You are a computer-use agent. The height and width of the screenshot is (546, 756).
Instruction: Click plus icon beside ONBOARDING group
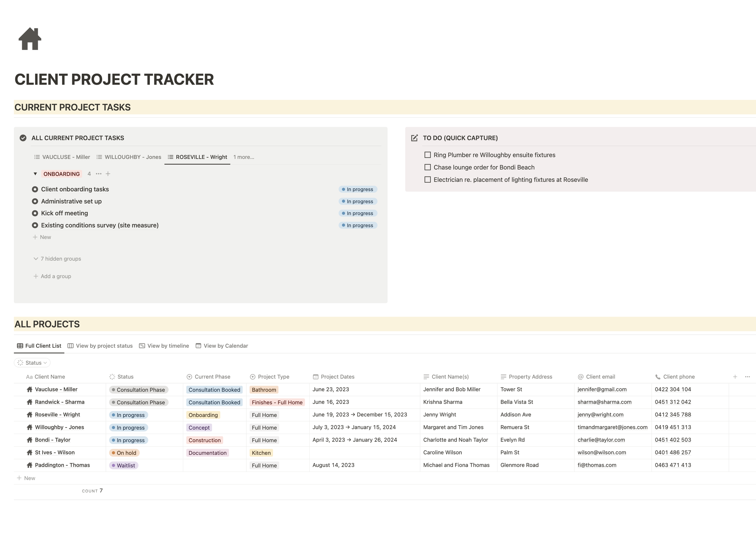[x=108, y=174]
